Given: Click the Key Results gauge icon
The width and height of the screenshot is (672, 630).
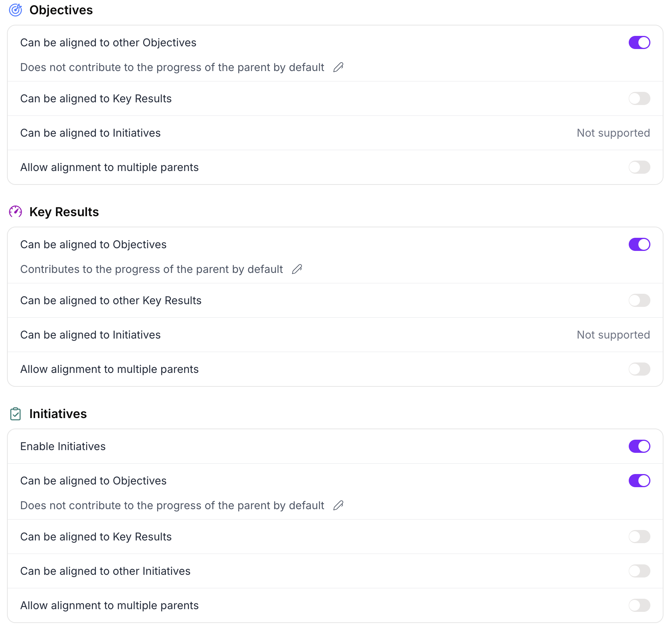Looking at the screenshot, I should 15,212.
